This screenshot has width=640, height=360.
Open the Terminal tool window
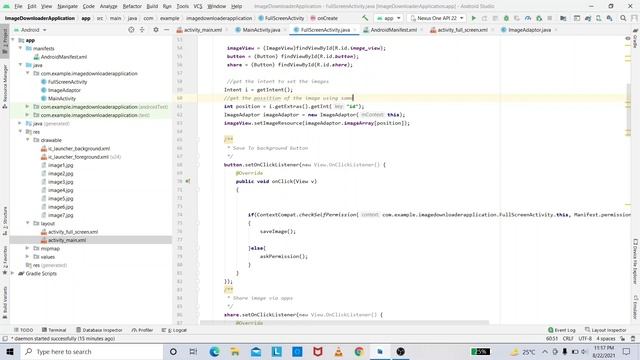(54, 330)
